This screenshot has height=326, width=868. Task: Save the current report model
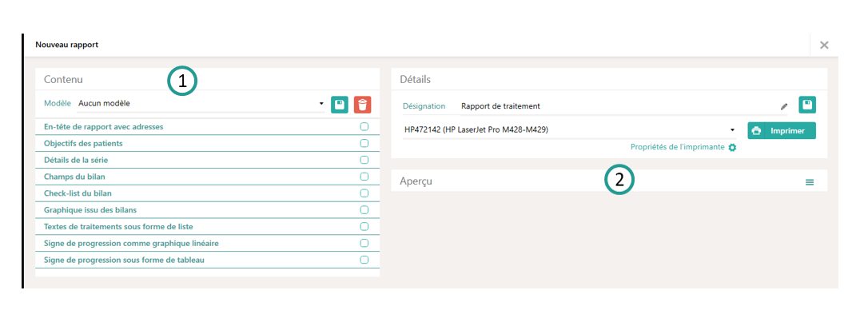click(340, 104)
